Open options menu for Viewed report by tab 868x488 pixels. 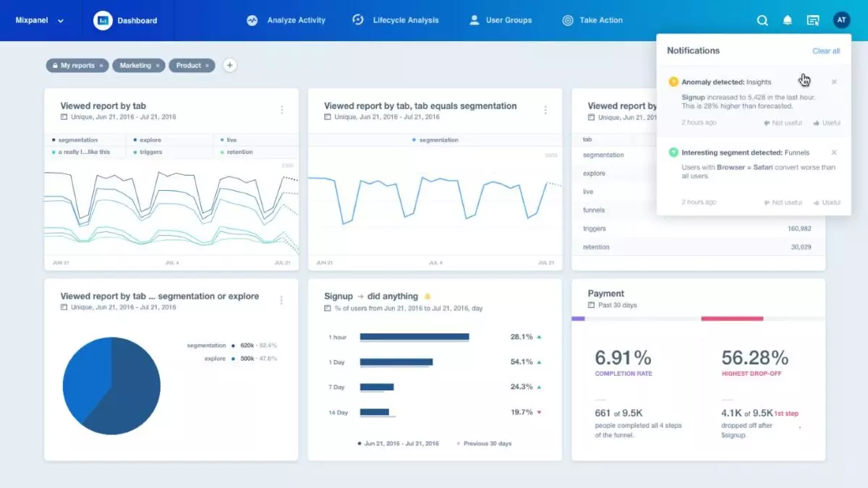282,110
